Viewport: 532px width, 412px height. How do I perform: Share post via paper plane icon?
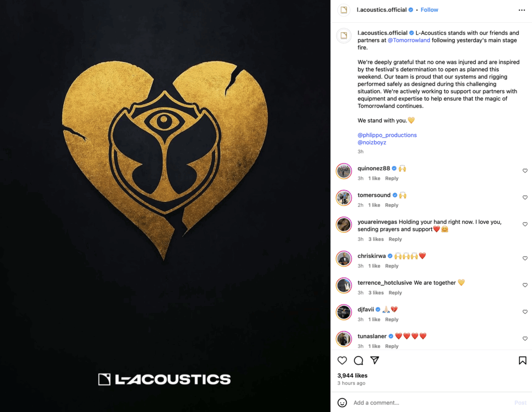(375, 361)
